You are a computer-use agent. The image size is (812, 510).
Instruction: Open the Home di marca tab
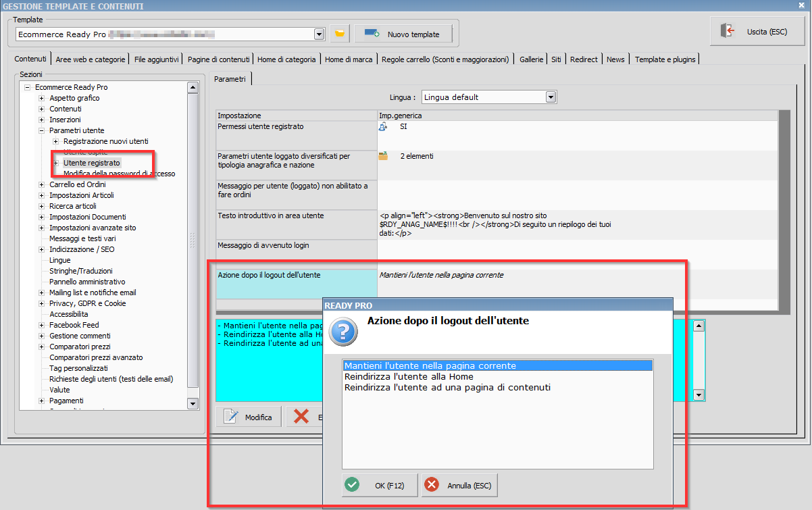[349, 59]
